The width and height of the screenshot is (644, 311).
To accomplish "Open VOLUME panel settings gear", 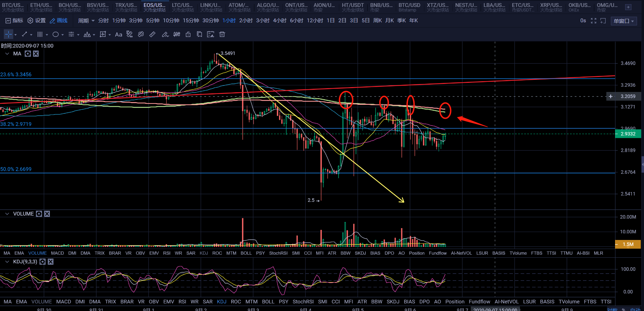I will click(39, 214).
